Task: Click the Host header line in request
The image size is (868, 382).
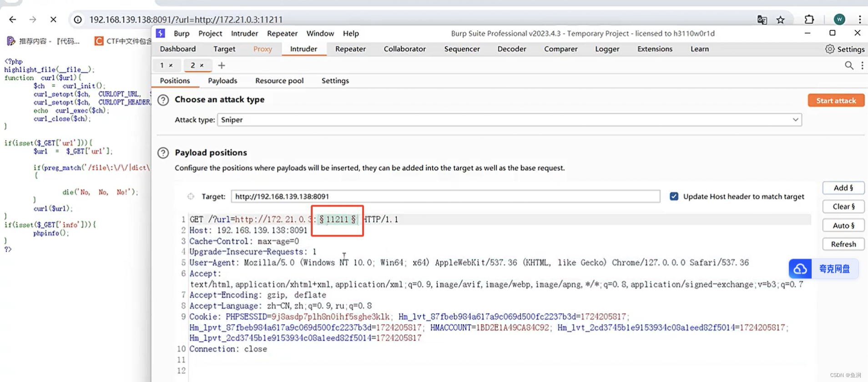Action: coord(248,231)
